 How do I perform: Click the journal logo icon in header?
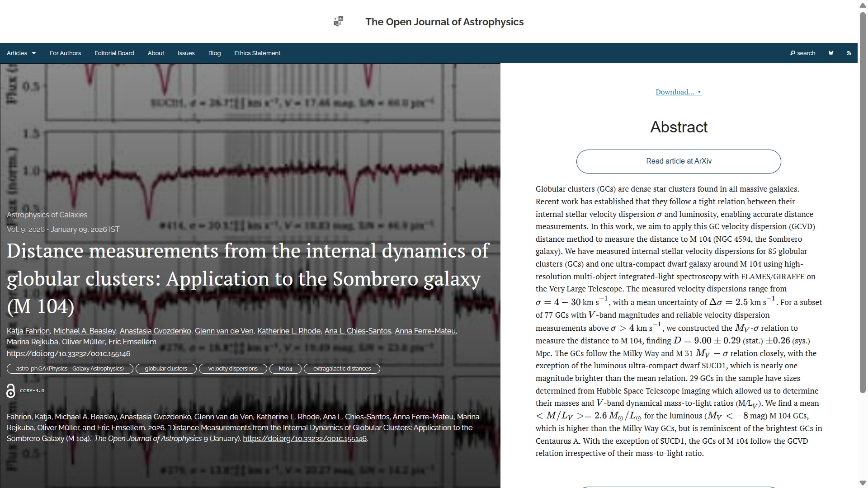(338, 22)
